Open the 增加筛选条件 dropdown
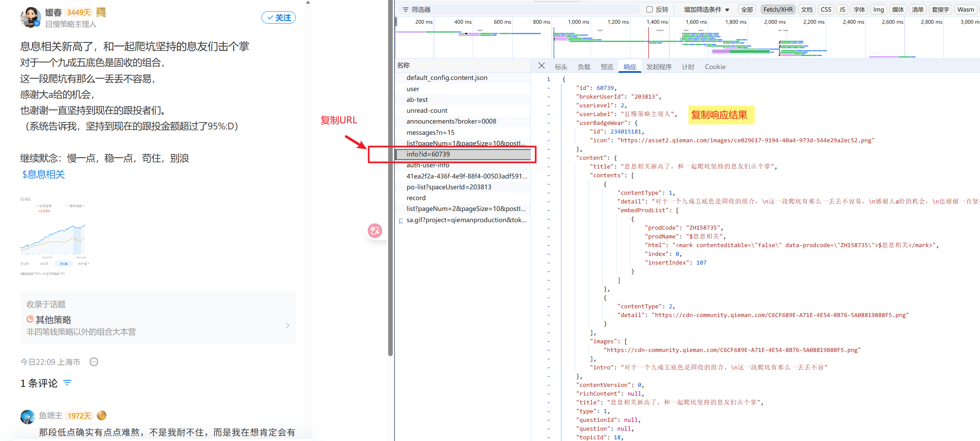The image size is (980, 441). pos(706,10)
